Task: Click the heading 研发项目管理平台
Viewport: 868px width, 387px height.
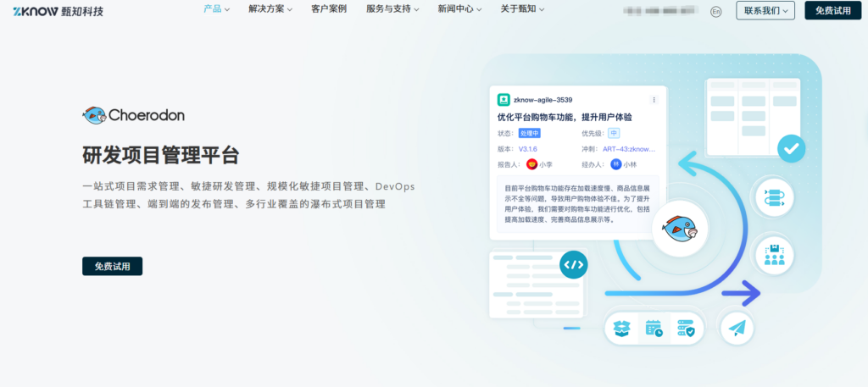Action: tap(160, 155)
